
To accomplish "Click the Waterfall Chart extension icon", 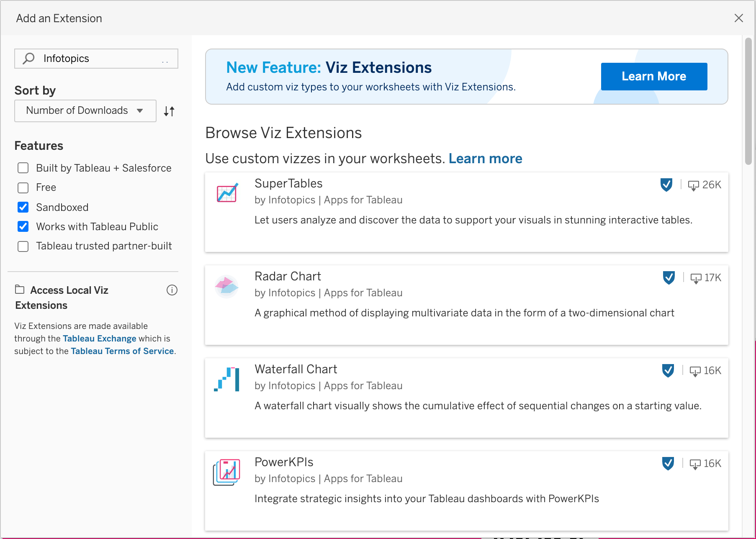I will point(227,379).
